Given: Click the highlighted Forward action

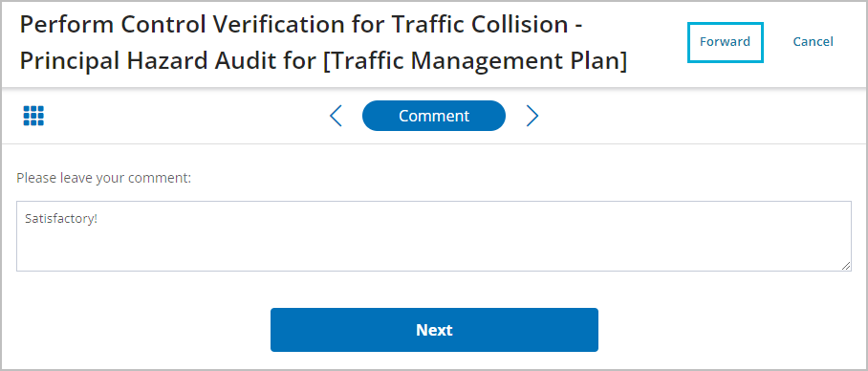Looking at the screenshot, I should (726, 42).
